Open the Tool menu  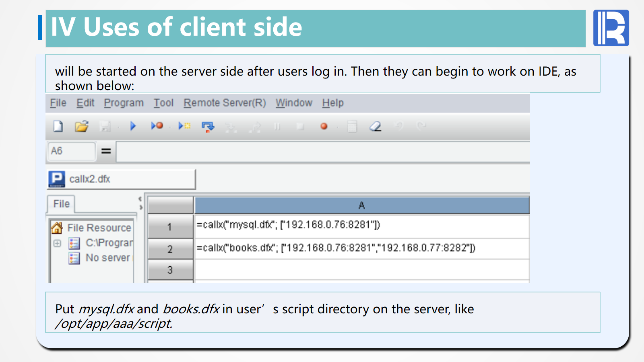(163, 103)
